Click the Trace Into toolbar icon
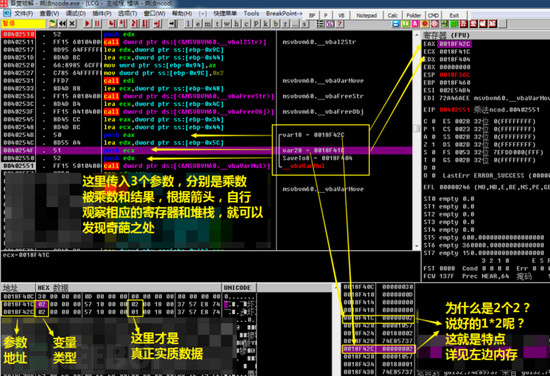 click(135, 24)
